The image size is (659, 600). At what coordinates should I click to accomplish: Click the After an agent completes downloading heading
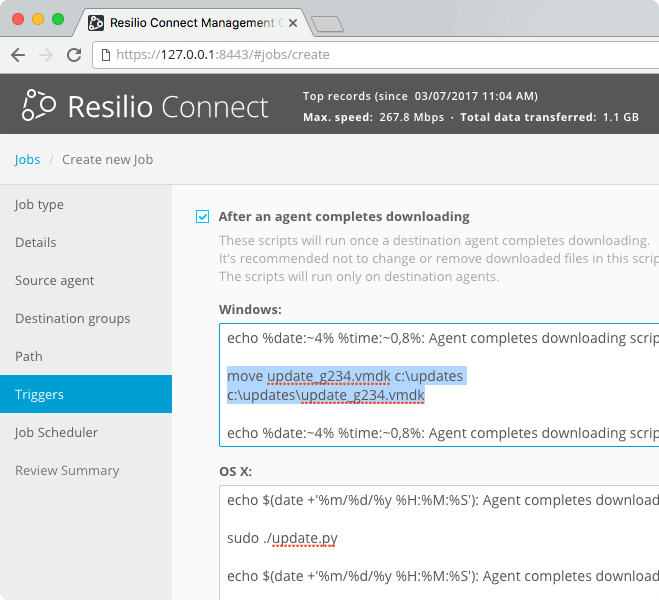pos(344,217)
